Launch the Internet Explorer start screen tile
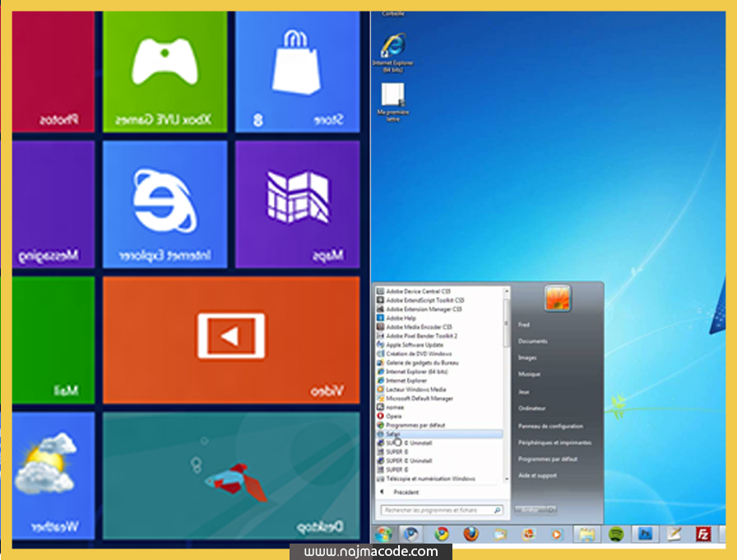Image resolution: width=737 pixels, height=560 pixels. pos(165,205)
